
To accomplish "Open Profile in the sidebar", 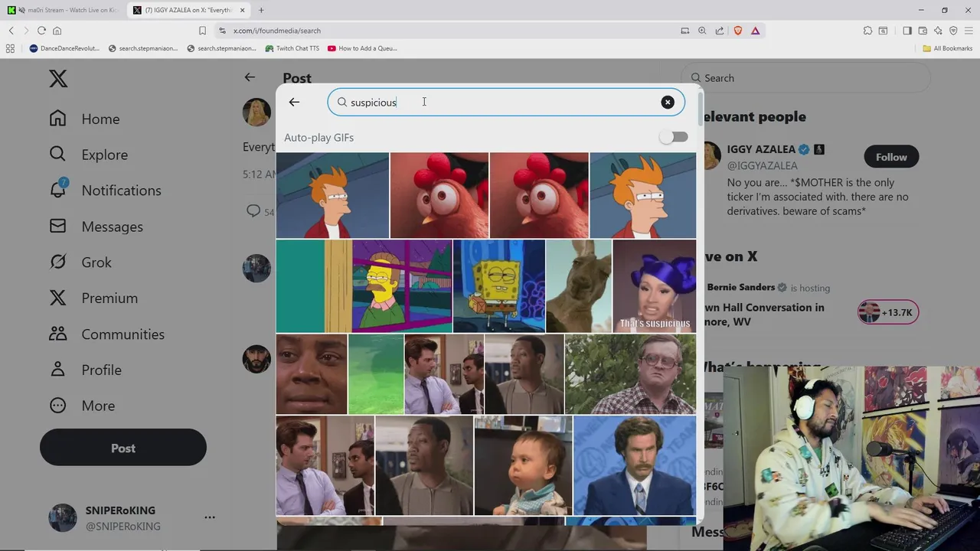I will pos(86,370).
